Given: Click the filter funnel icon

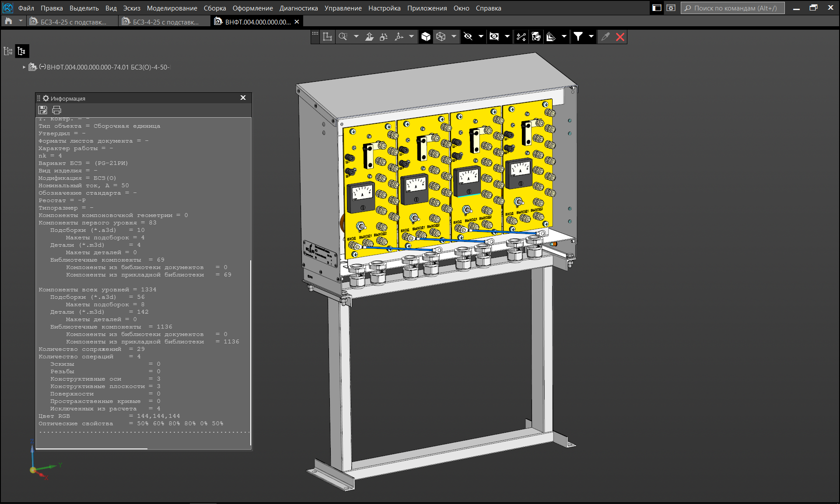Looking at the screenshot, I should 578,37.
